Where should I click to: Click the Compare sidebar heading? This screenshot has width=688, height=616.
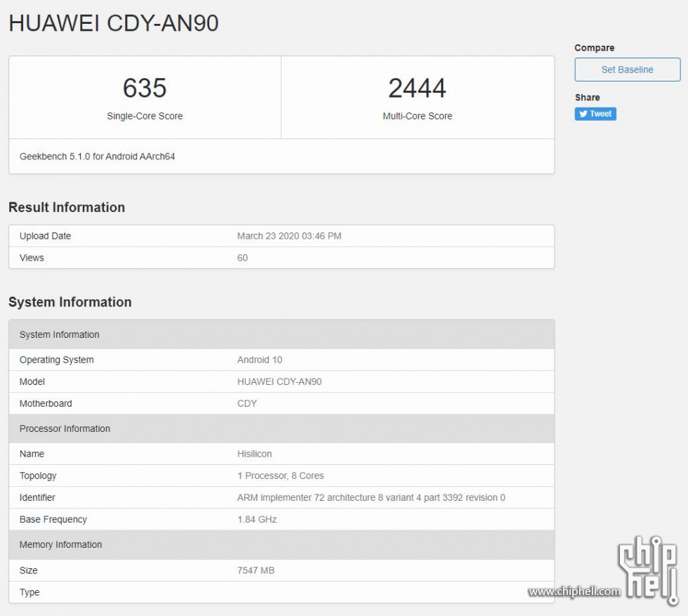click(x=595, y=48)
